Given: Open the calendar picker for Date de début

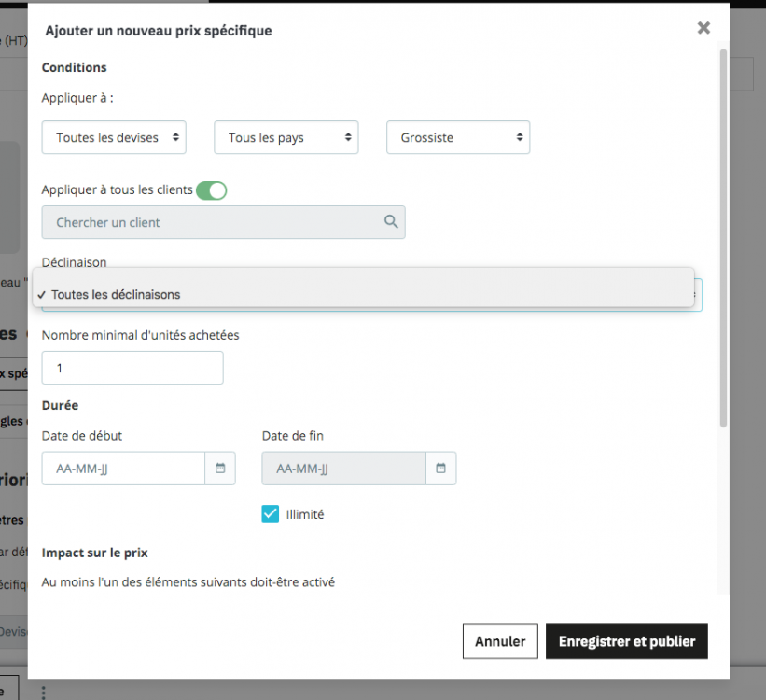Looking at the screenshot, I should click(x=220, y=469).
